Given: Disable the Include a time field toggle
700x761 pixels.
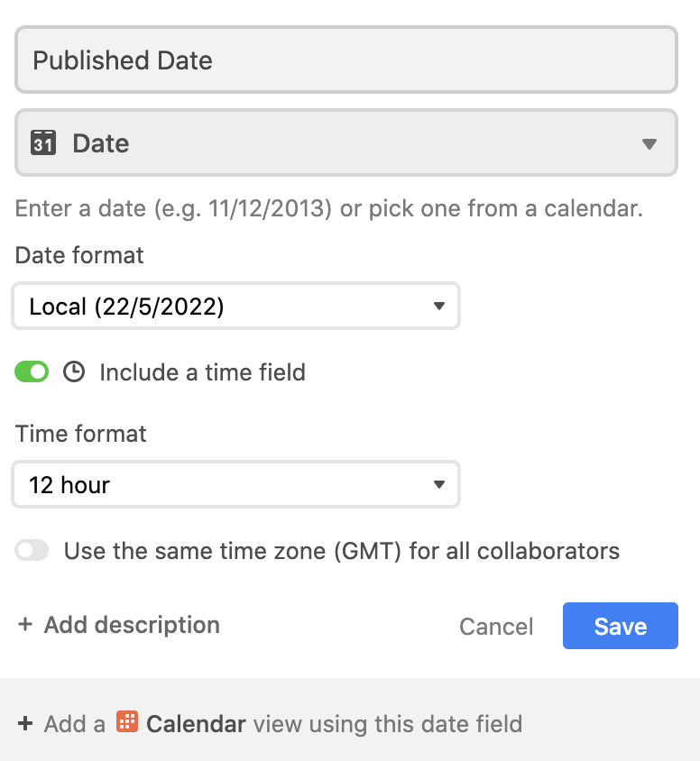Looking at the screenshot, I should click(32, 372).
